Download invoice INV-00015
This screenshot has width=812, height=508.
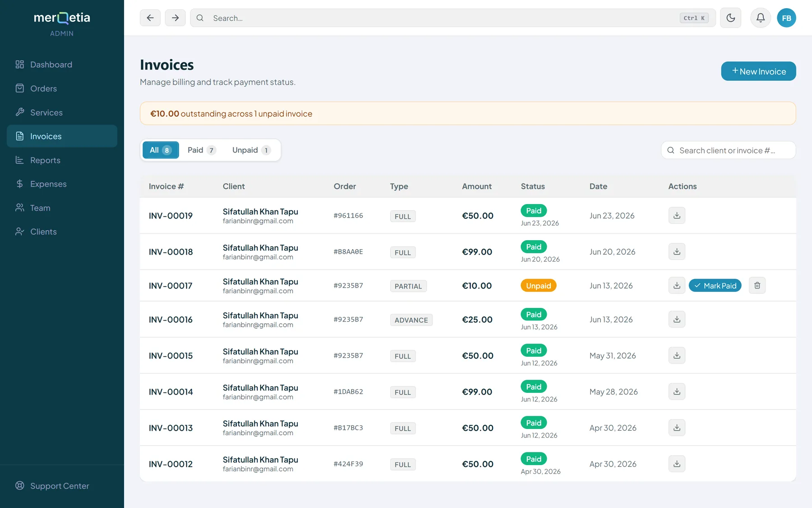click(x=677, y=355)
